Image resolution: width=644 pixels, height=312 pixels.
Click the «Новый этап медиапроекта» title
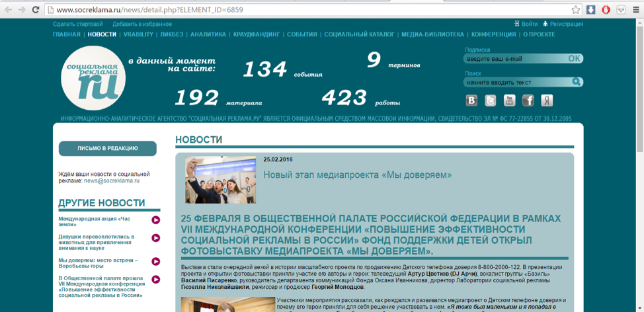point(357,175)
